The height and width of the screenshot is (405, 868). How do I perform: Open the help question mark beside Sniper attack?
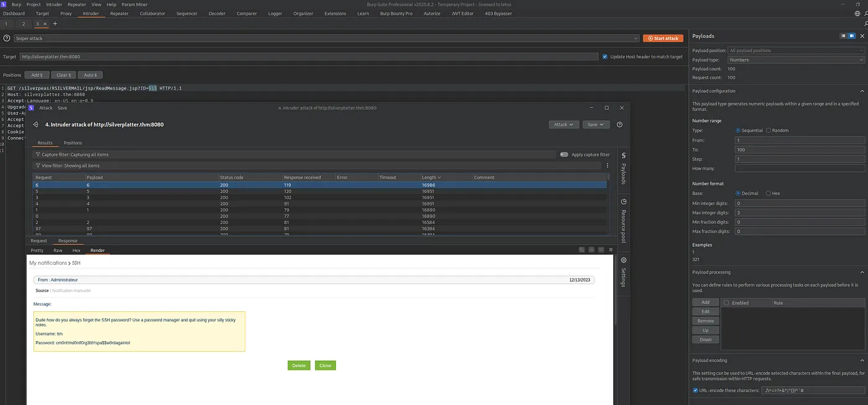coord(7,38)
